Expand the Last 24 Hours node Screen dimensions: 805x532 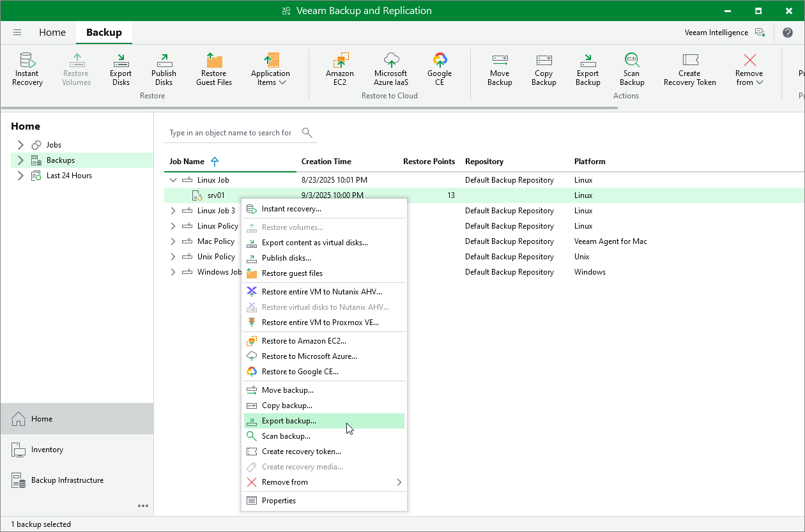click(20, 176)
